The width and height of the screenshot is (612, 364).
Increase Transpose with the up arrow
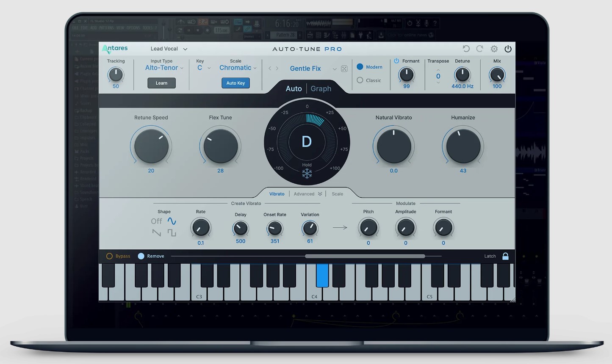coord(438,70)
